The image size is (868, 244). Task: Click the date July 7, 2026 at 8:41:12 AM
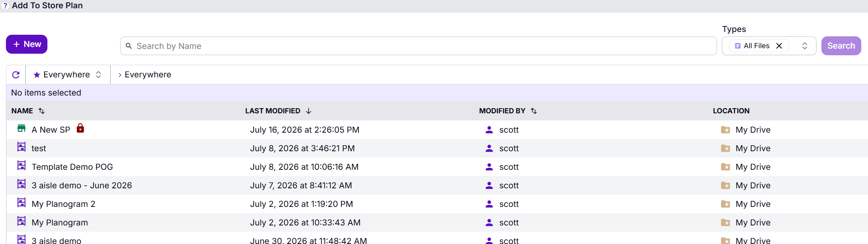(301, 186)
